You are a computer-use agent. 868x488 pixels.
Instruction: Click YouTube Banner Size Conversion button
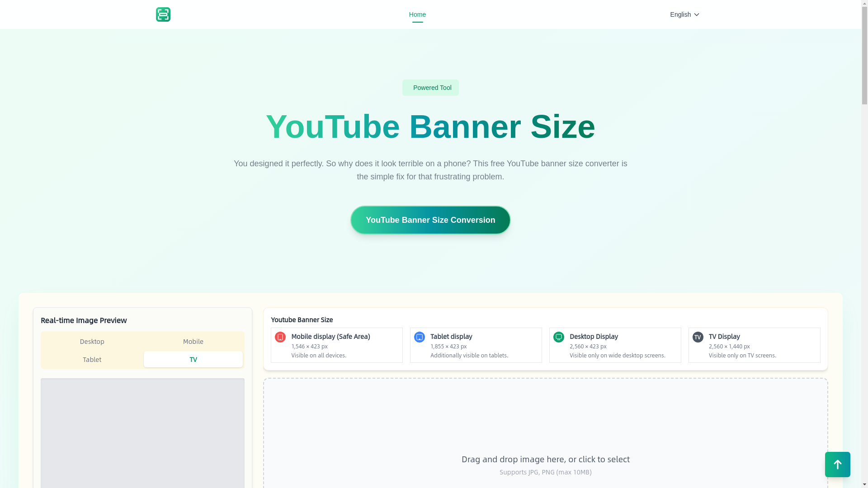click(430, 220)
